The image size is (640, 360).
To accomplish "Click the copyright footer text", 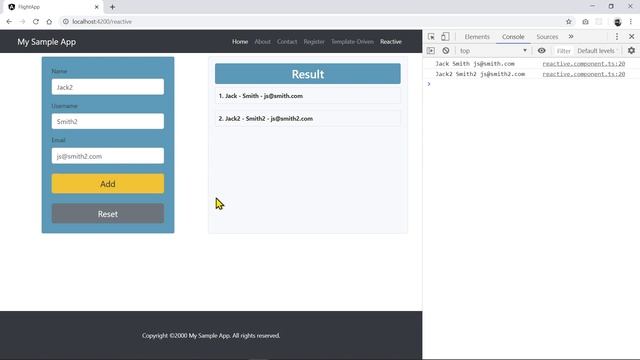I will 211,336.
